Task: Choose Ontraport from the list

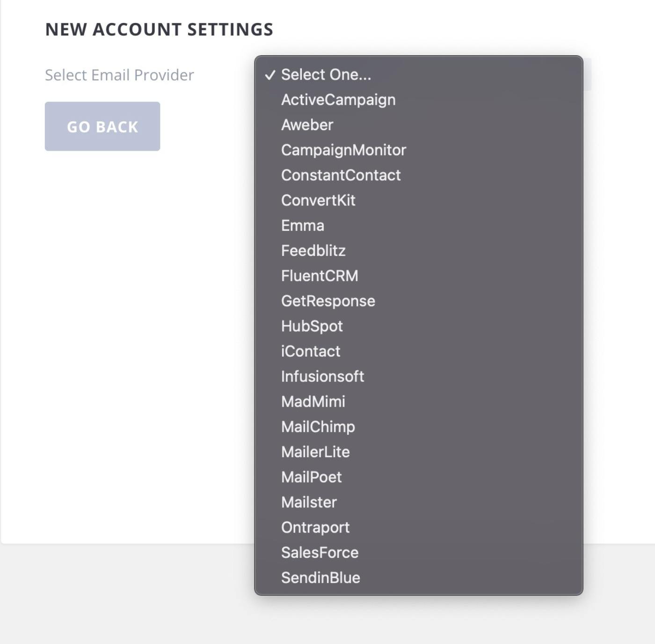Action: 419,527
